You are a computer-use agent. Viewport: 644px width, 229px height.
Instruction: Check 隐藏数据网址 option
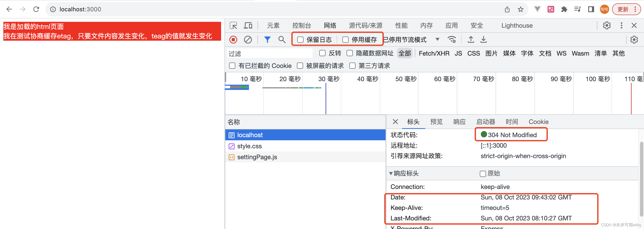tap(350, 53)
